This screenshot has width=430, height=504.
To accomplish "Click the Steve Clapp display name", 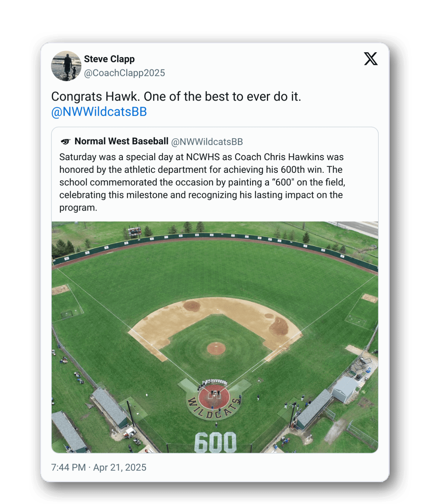I will (x=109, y=59).
